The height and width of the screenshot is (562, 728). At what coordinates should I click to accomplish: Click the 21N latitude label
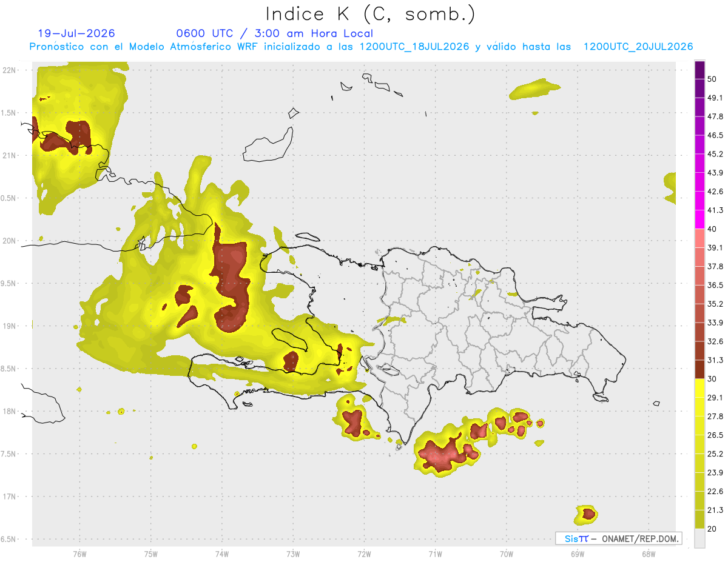pyautogui.click(x=9, y=155)
